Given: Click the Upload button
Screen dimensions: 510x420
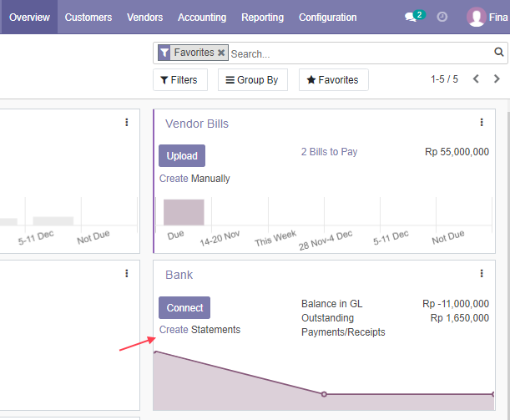Looking at the screenshot, I should tap(182, 156).
